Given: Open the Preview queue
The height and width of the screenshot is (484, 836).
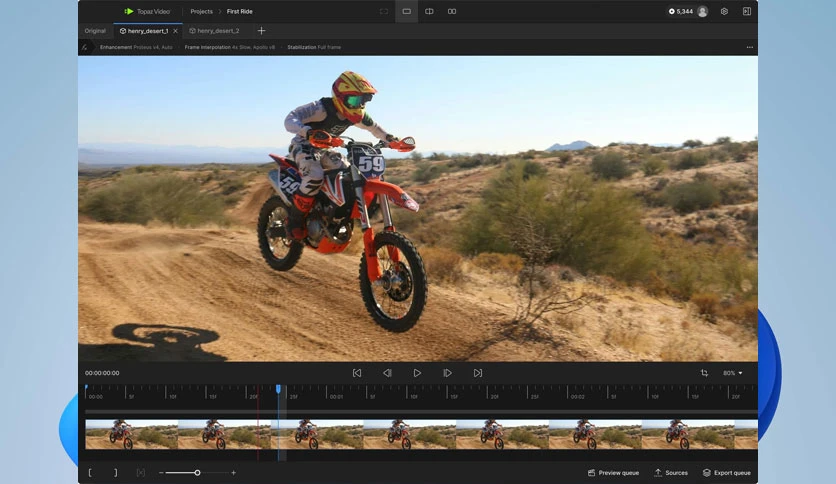Looking at the screenshot, I should 613,473.
